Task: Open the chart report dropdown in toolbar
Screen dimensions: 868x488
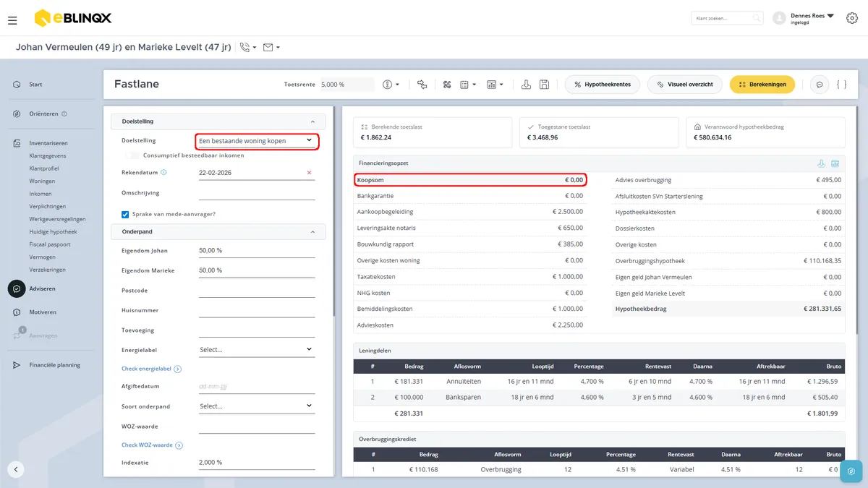Action: 495,85
